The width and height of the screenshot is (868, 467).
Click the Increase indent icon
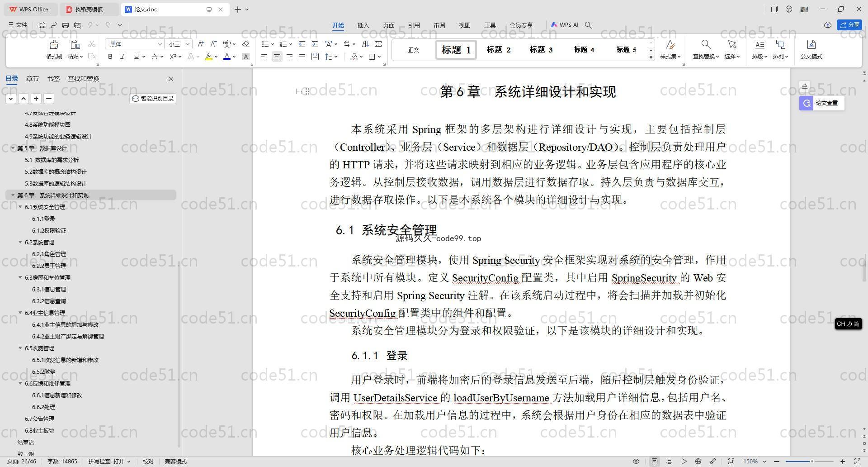tap(315, 44)
